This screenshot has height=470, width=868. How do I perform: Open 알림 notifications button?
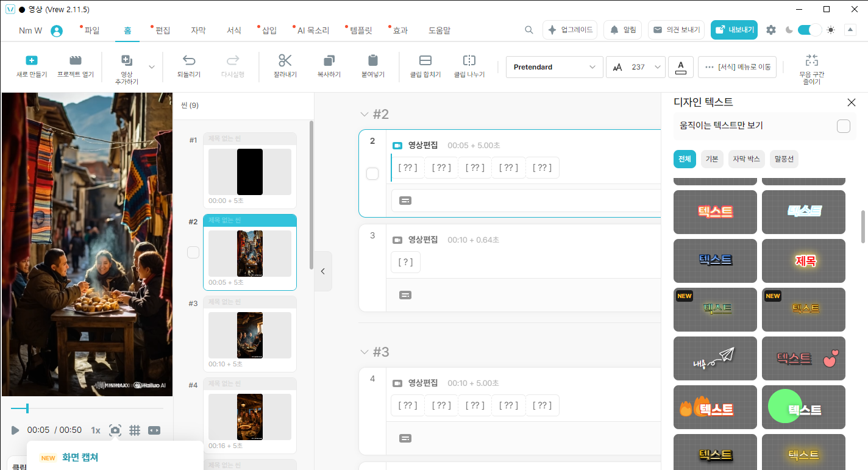tap(622, 30)
